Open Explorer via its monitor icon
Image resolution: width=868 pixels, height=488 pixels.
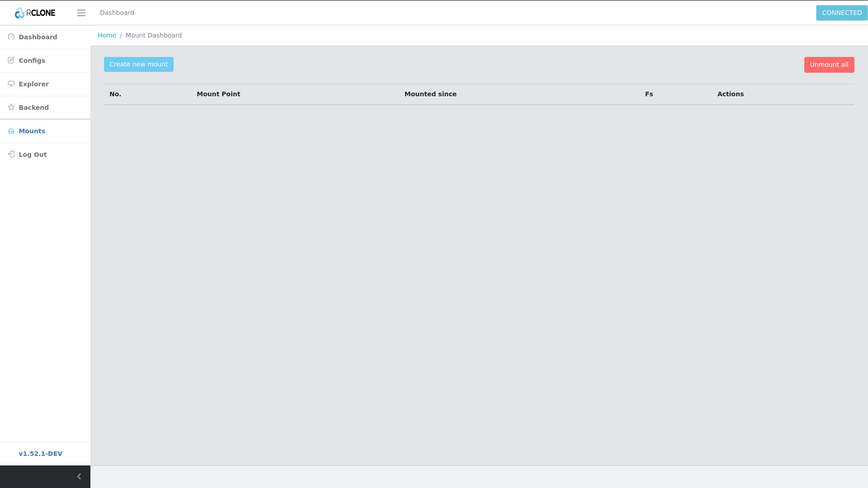[11, 84]
